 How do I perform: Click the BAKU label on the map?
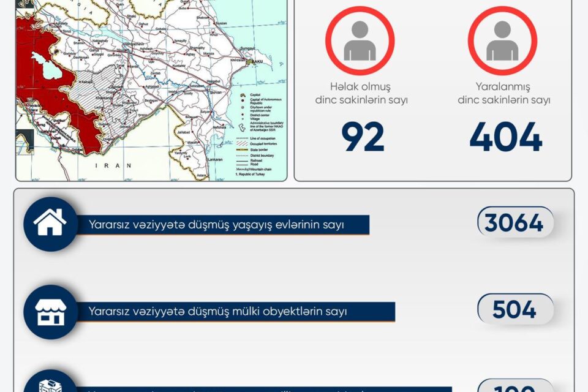tap(257, 61)
